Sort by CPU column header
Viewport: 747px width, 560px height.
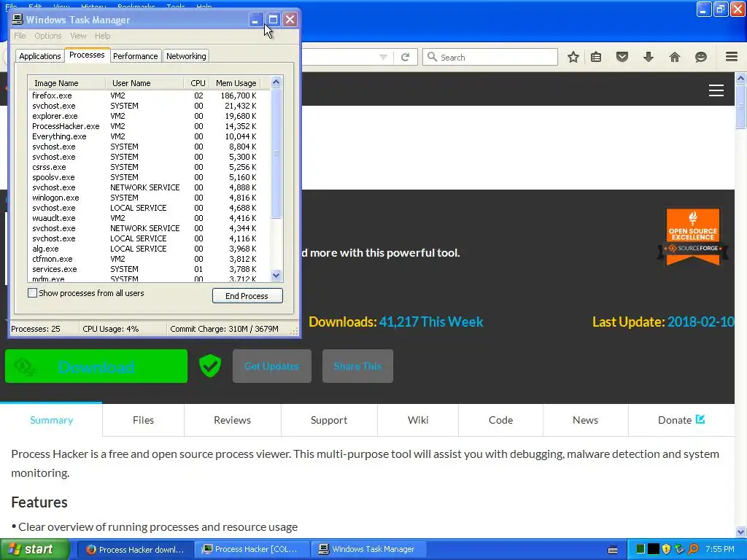(197, 83)
